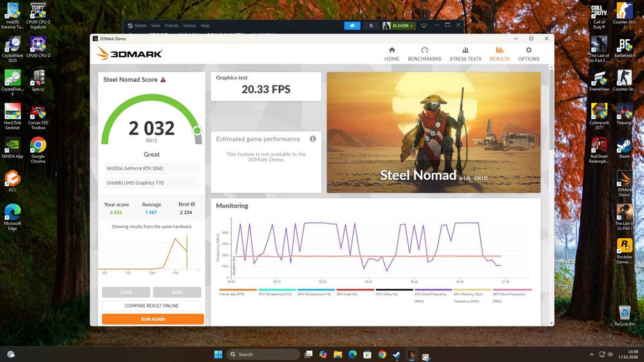Open CrystalMark 3D25 desktop icon
Image resolution: width=644 pixels, height=362 pixels.
click(x=12, y=49)
